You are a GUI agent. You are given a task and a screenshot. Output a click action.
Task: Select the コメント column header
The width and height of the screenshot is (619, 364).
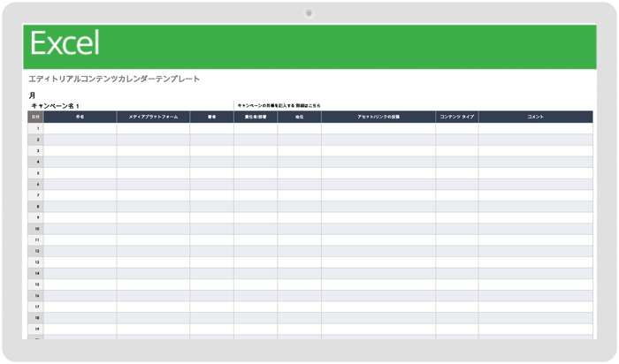point(535,117)
